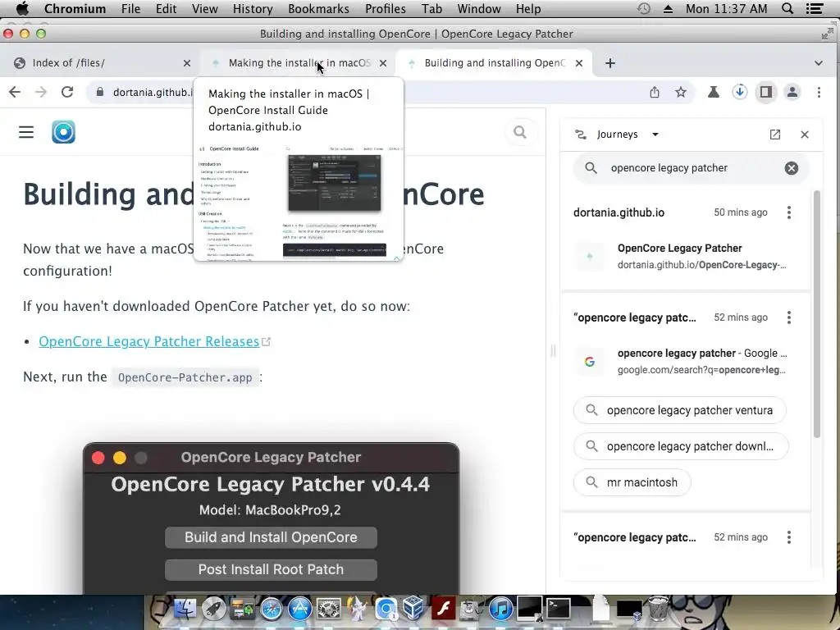Search suggestion opencore legacy patcher ventura
The height and width of the screenshot is (630, 840).
[x=680, y=410]
